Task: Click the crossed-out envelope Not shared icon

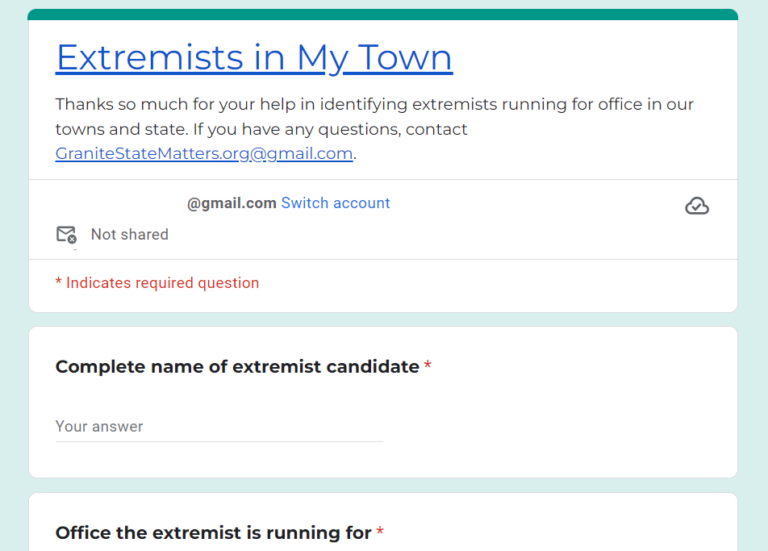Action: 66,235
